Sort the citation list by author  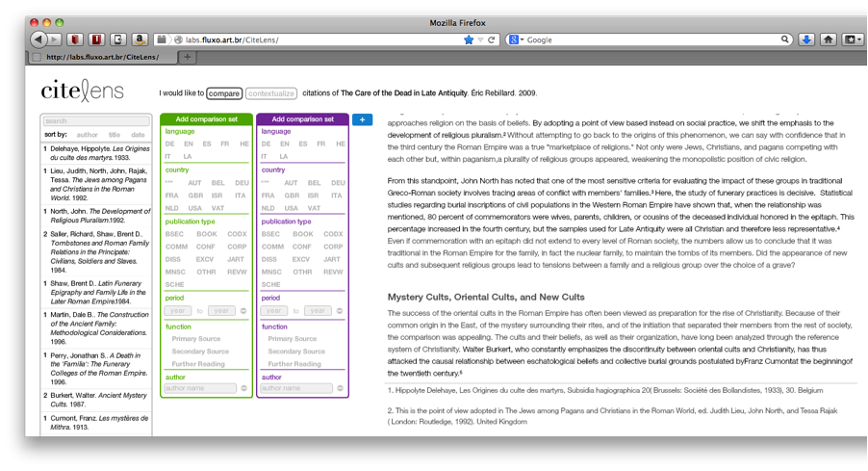click(x=87, y=135)
